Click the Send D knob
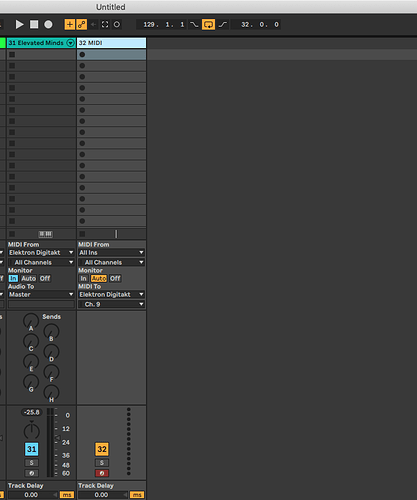The width and height of the screenshot is (417, 500). click(x=51, y=352)
